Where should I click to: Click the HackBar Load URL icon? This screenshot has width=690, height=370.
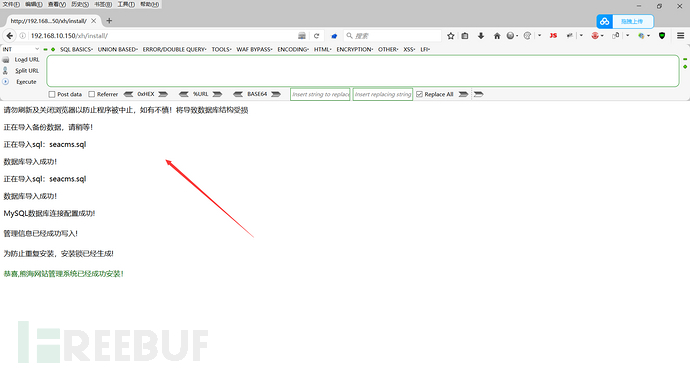click(x=6, y=59)
